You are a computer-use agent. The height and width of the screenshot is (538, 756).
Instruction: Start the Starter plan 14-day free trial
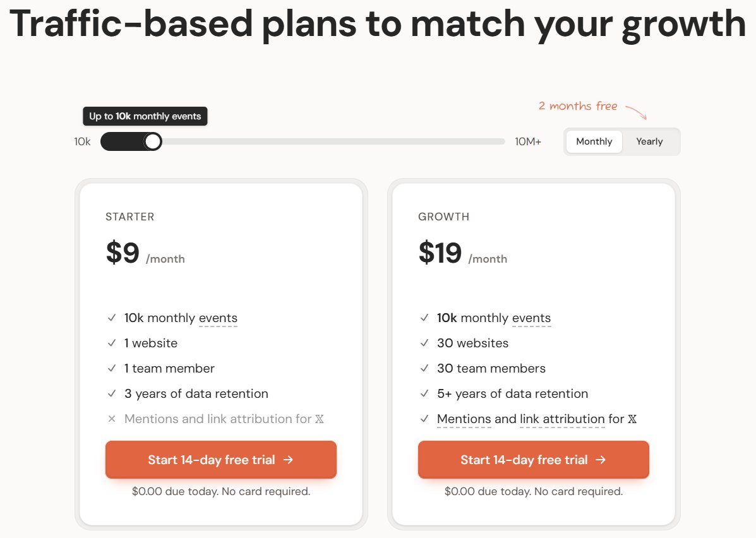click(x=220, y=460)
